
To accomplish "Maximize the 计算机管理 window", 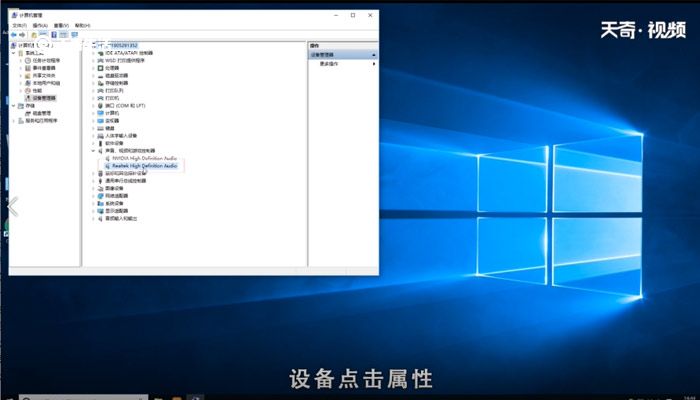I will [353, 15].
